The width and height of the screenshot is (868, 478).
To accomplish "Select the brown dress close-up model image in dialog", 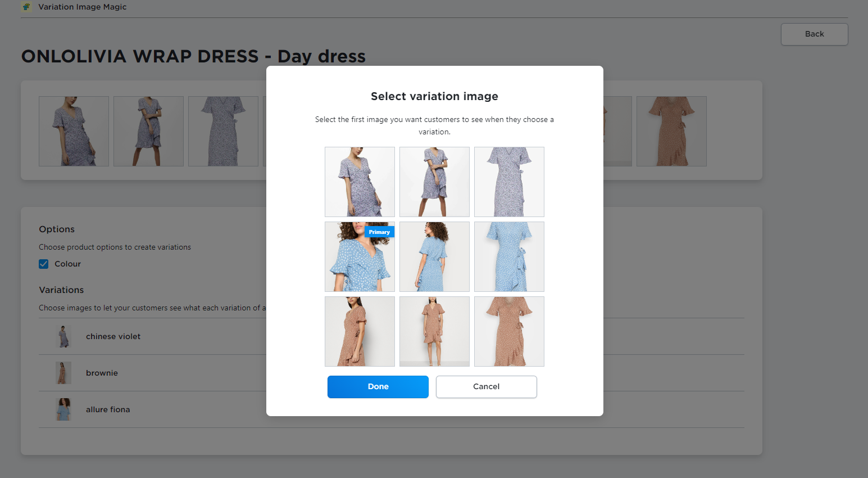I will click(360, 331).
